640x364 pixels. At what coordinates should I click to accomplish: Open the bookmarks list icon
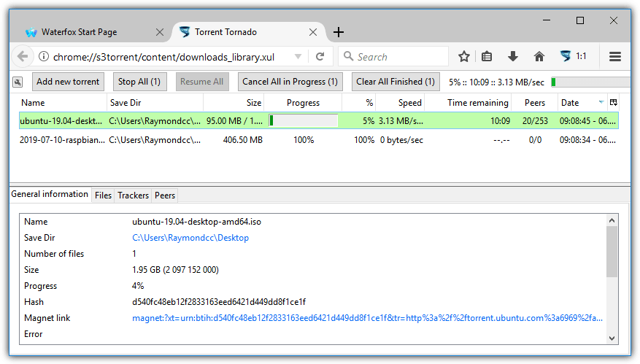click(x=487, y=57)
